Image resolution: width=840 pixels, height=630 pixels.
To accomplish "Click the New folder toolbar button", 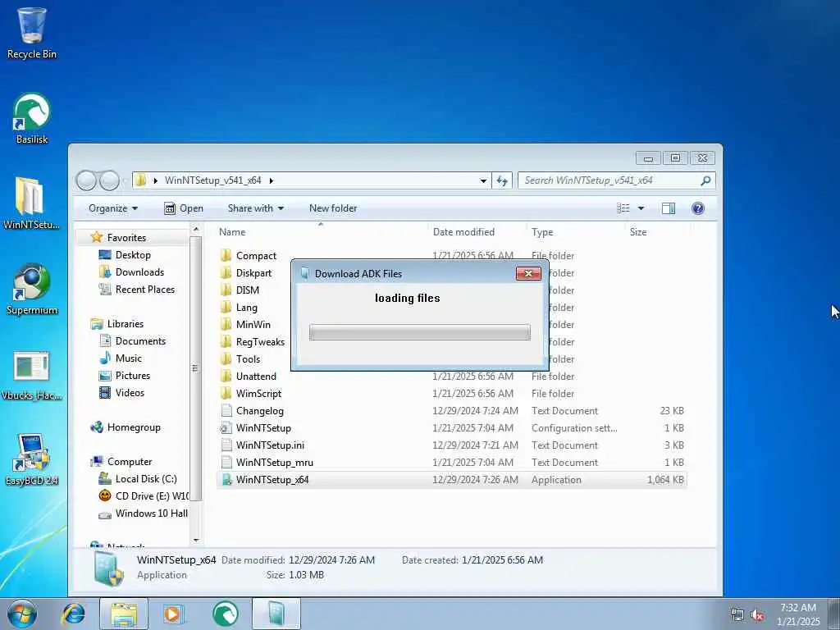I will [333, 208].
